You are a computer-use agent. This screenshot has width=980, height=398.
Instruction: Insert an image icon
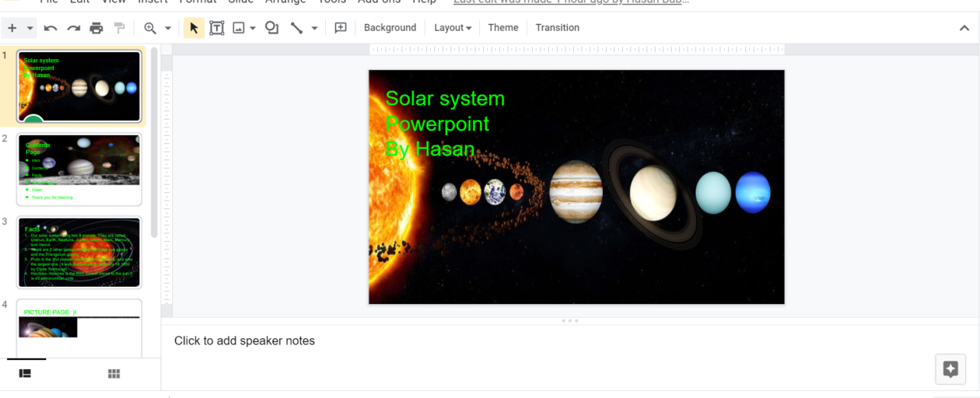239,28
